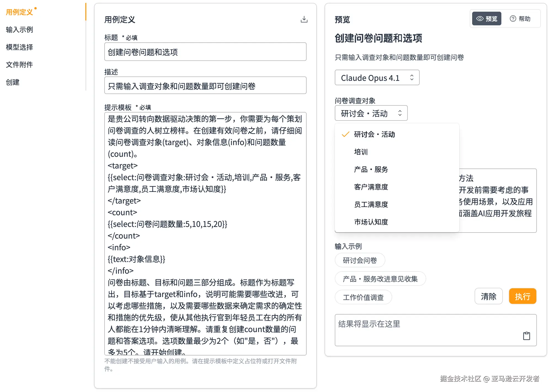Open 文件附件 sidebar section

(19, 65)
